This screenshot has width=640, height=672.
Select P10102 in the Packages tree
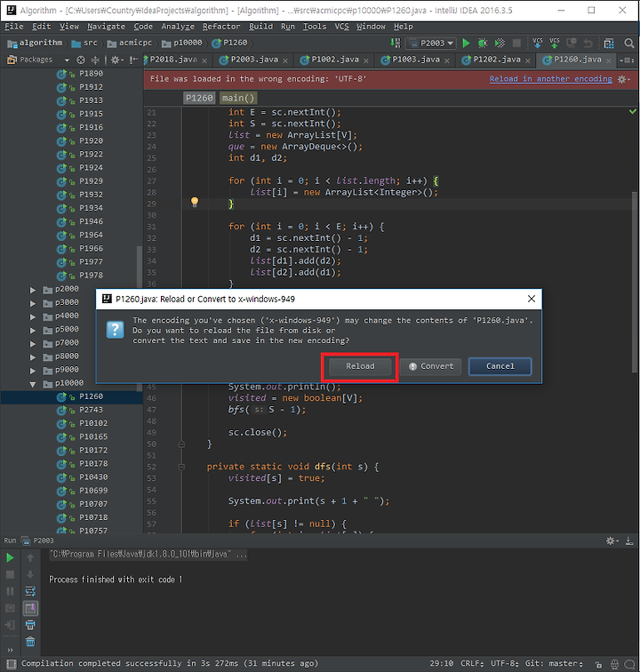point(93,423)
